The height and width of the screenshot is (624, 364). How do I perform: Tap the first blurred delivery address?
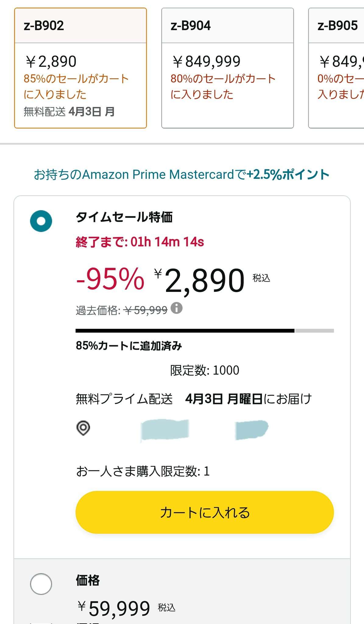pyautogui.click(x=165, y=430)
